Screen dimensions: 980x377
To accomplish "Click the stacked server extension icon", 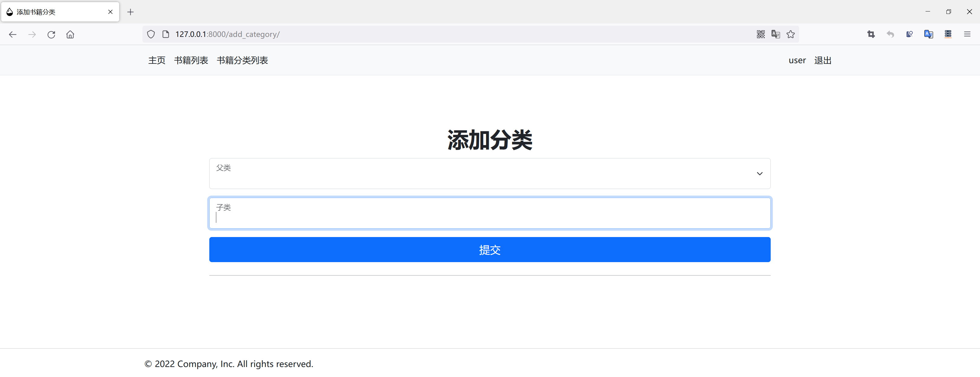I will (x=948, y=34).
